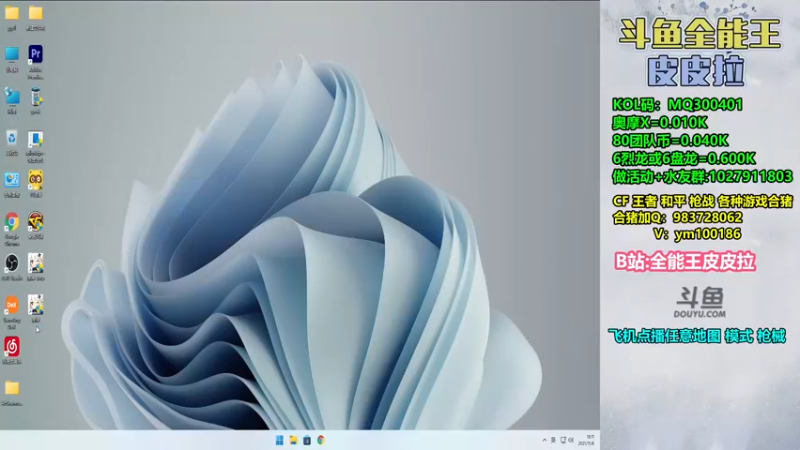
Task: Launch OBS Studio shortcut
Action: point(12,264)
